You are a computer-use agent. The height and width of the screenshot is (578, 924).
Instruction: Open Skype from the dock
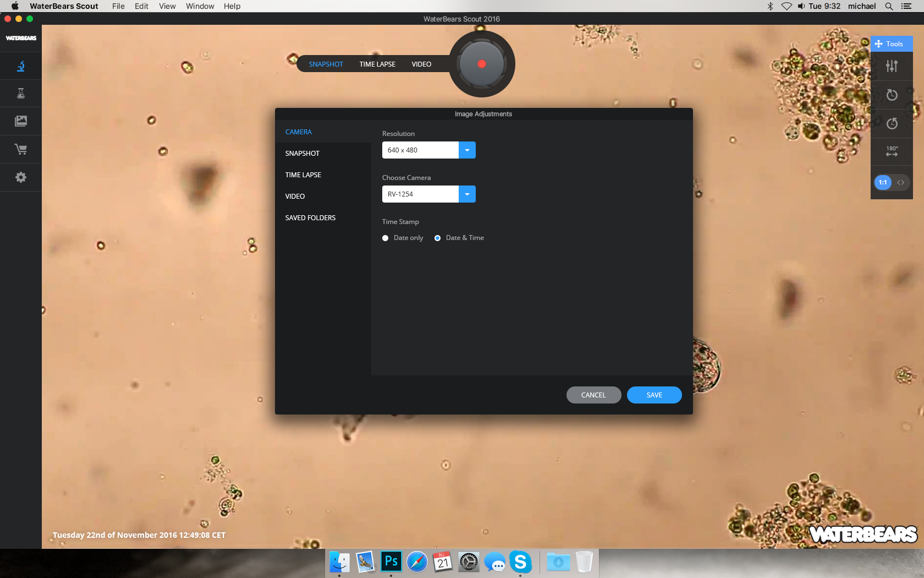(520, 562)
